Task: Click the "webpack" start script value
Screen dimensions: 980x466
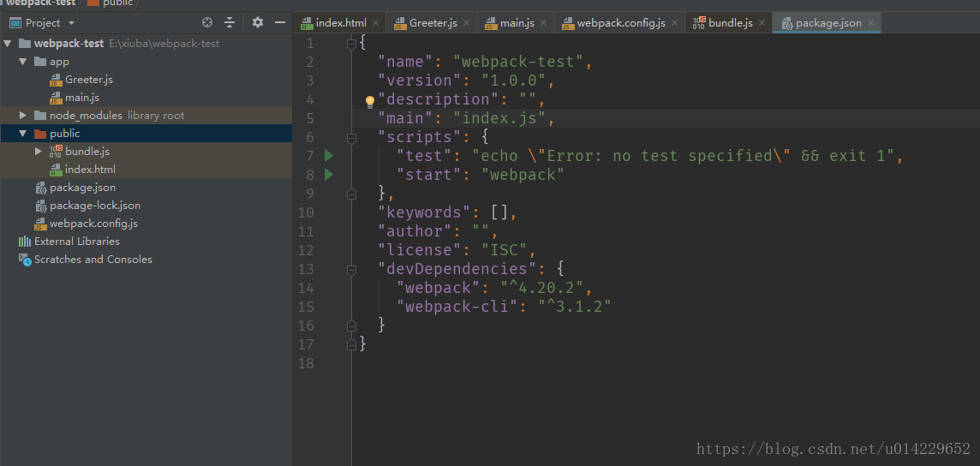Action: pos(523,174)
